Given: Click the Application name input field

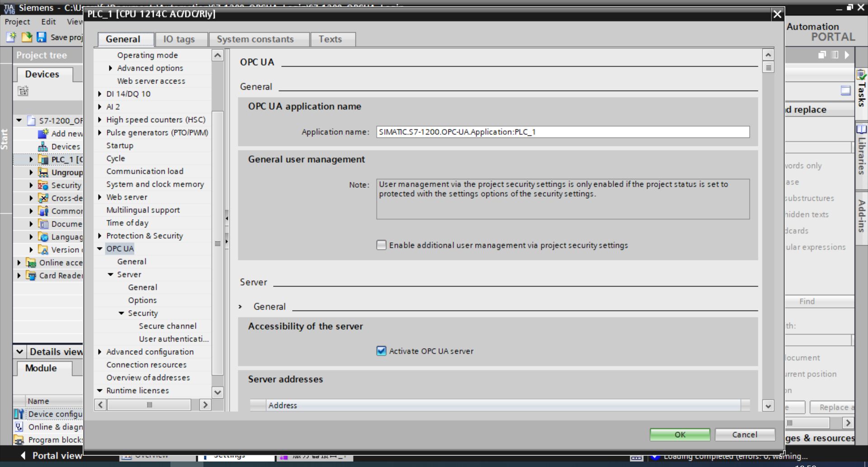Looking at the screenshot, I should point(562,132).
